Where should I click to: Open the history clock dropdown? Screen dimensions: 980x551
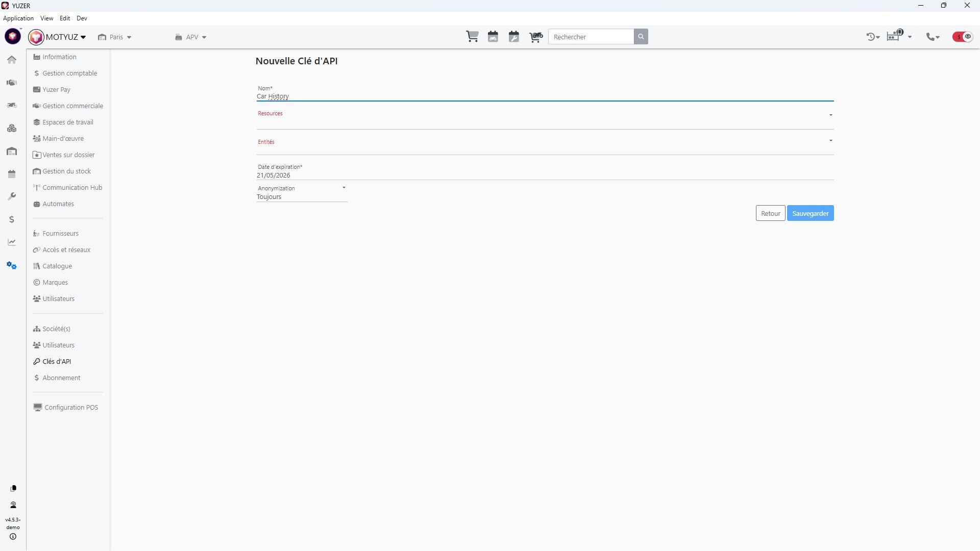click(873, 37)
